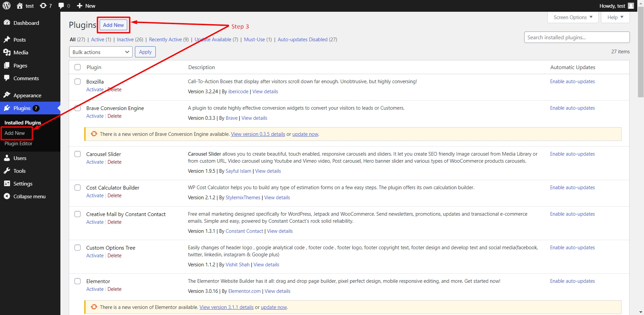The height and width of the screenshot is (315, 644).
Task: Open Comments icon in sidebar
Action: [7, 78]
